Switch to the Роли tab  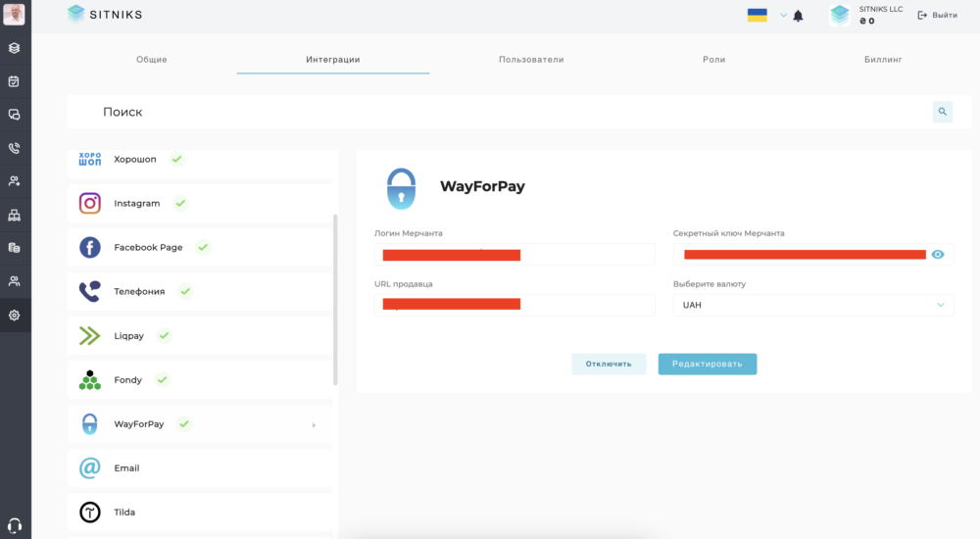[713, 60]
